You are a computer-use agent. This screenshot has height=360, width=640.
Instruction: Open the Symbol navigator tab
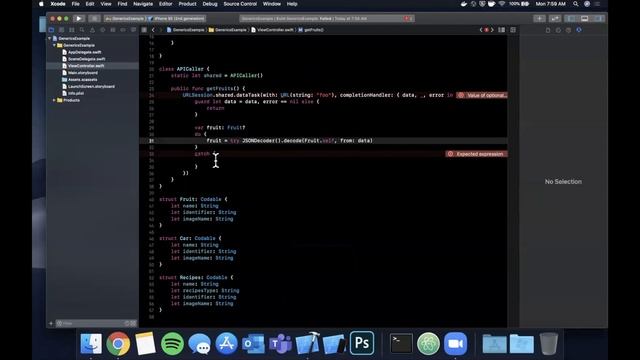coord(72,30)
